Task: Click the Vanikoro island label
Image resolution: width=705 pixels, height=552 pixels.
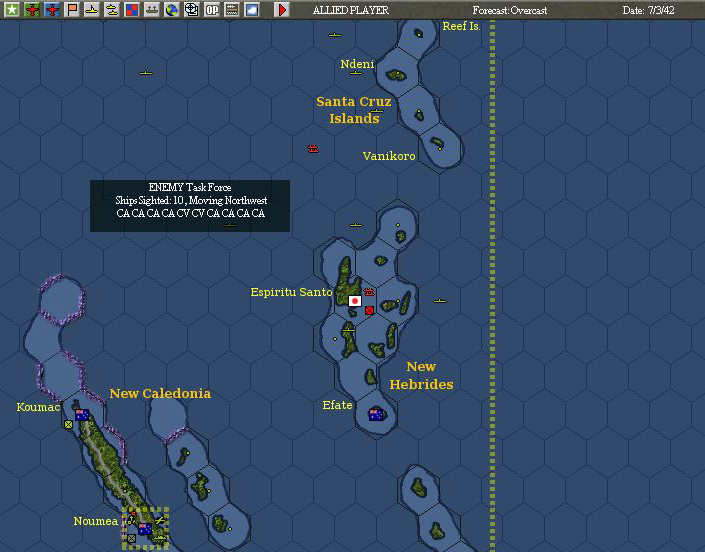Action: 389,156
